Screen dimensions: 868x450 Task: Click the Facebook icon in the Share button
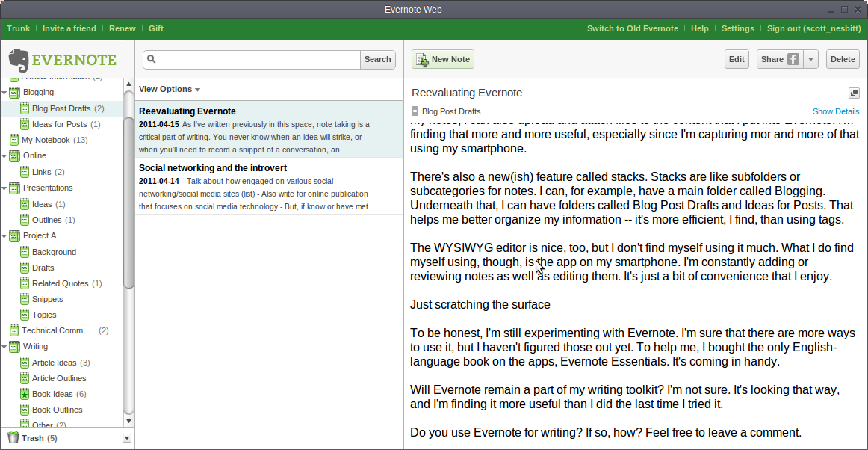click(x=793, y=60)
